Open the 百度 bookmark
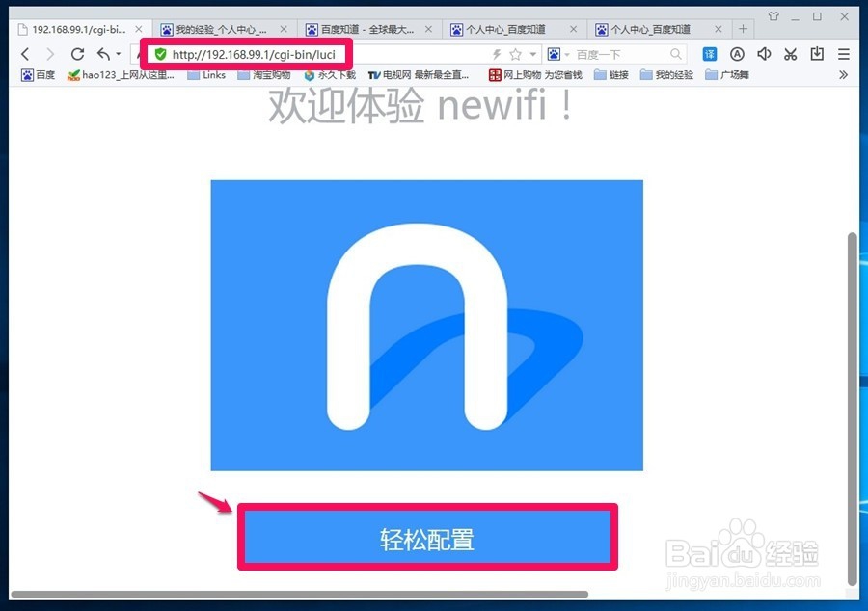The width and height of the screenshot is (868, 611). pyautogui.click(x=39, y=75)
